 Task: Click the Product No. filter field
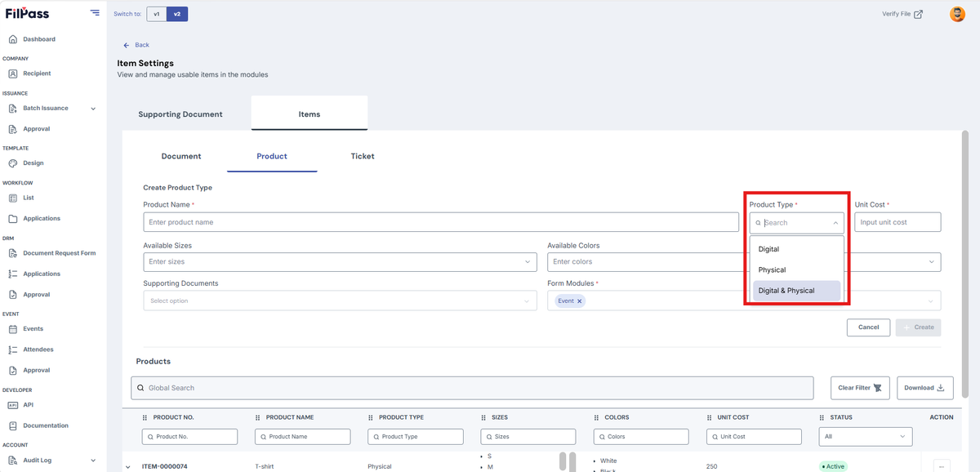pos(189,437)
